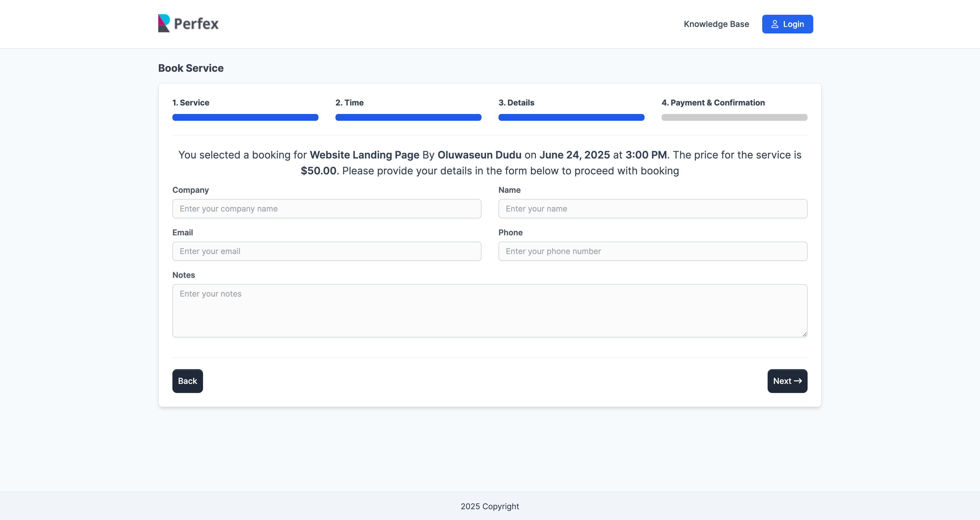Click the 'Book Service' page heading

click(191, 68)
